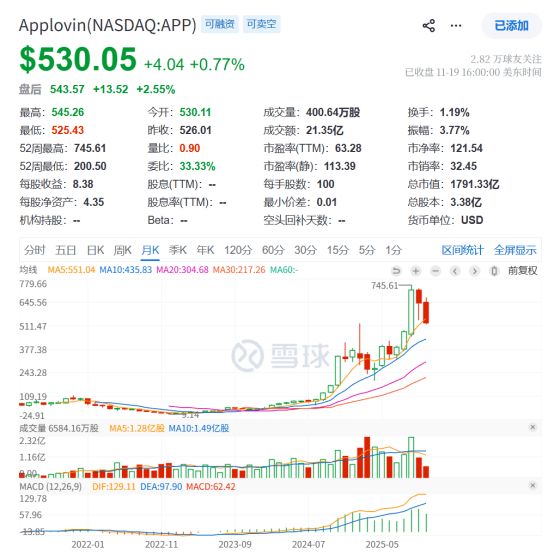Switch to the 日K chart tab
Image resolution: width=554 pixels, height=553 pixels.
[95, 250]
